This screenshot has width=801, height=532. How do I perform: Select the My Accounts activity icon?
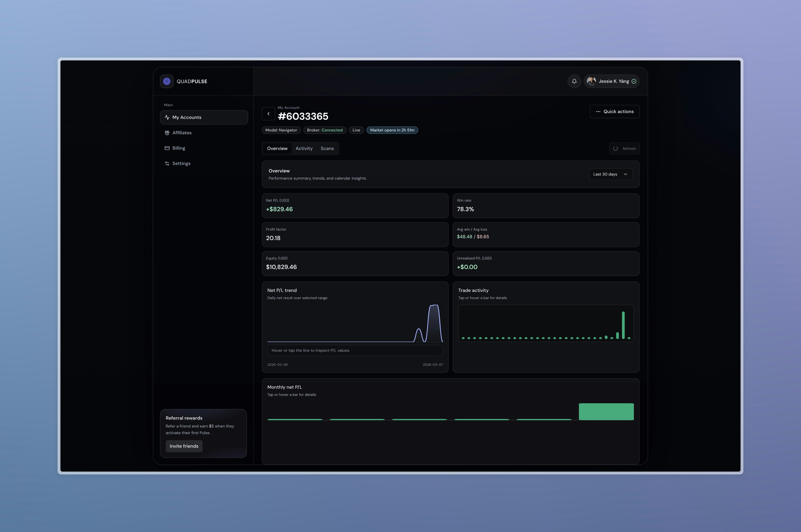point(167,117)
